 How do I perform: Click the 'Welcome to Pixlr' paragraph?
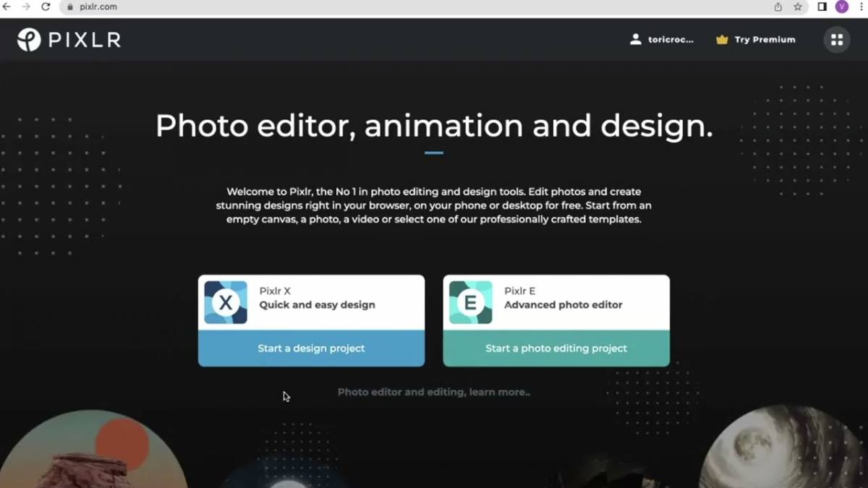[434, 205]
